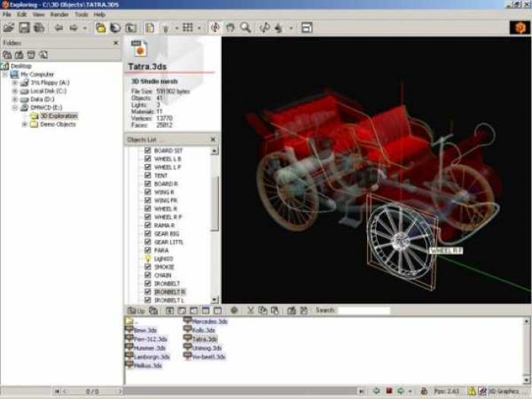The height and width of the screenshot is (399, 532).
Task: Click the Save floppy disk icon
Action: 24,28
